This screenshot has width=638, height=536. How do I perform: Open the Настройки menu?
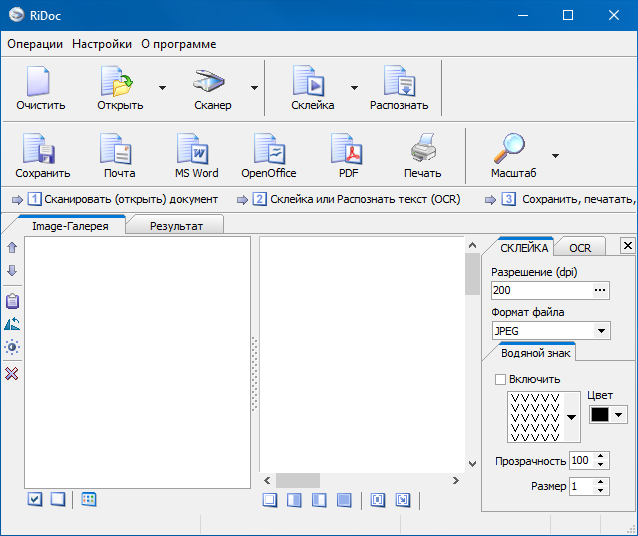[101, 44]
